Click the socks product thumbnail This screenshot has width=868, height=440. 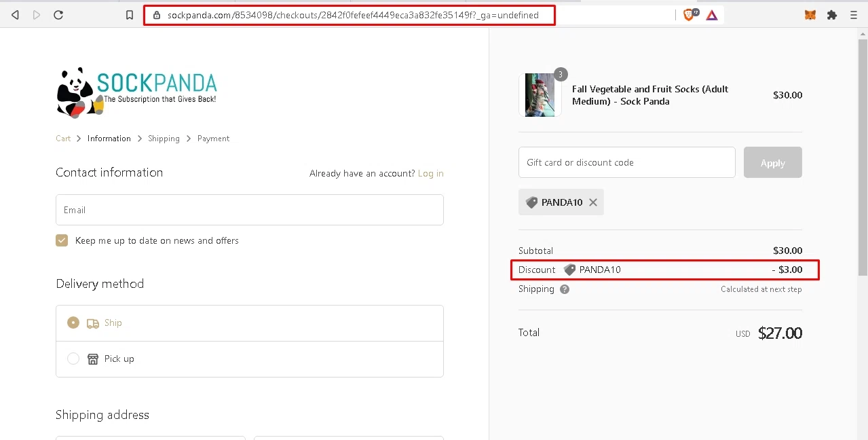pos(540,95)
